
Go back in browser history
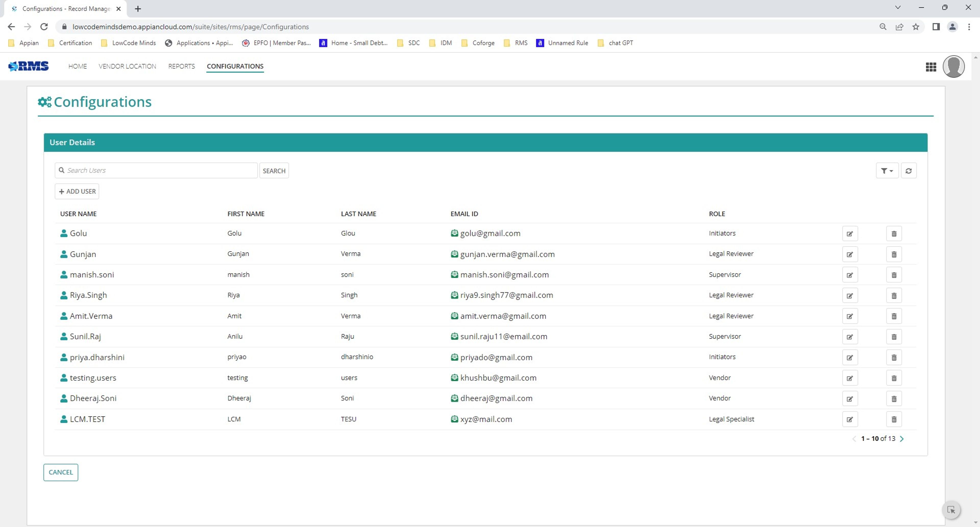point(11,27)
